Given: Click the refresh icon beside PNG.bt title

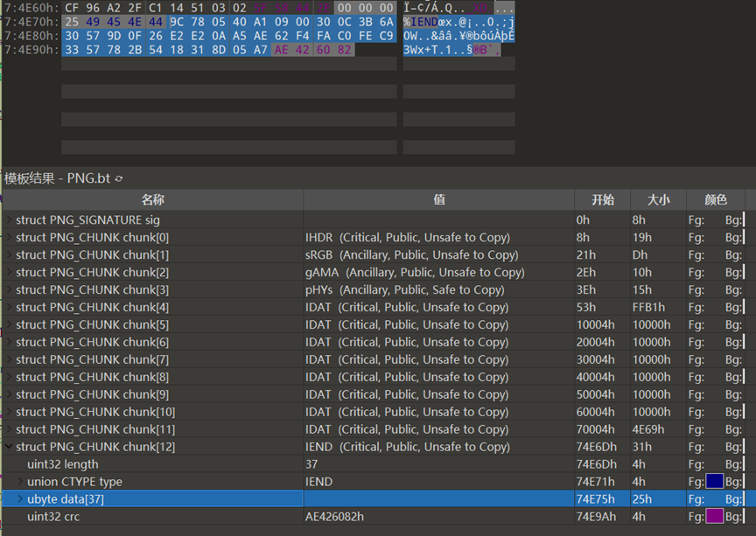Looking at the screenshot, I should 119,179.
